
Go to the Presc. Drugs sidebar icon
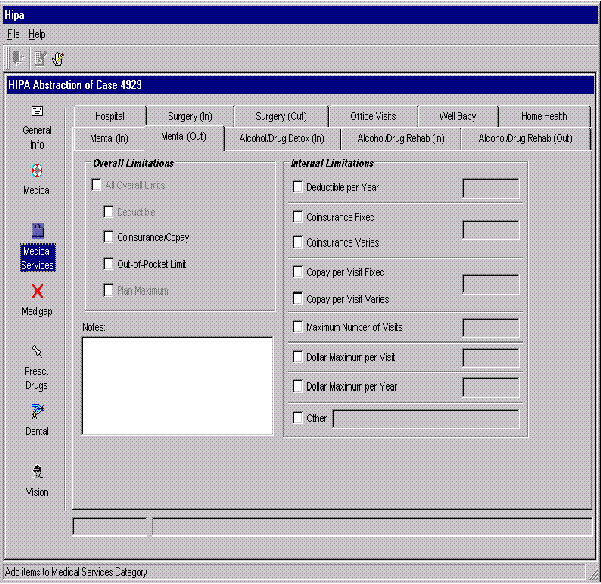pyautogui.click(x=37, y=352)
